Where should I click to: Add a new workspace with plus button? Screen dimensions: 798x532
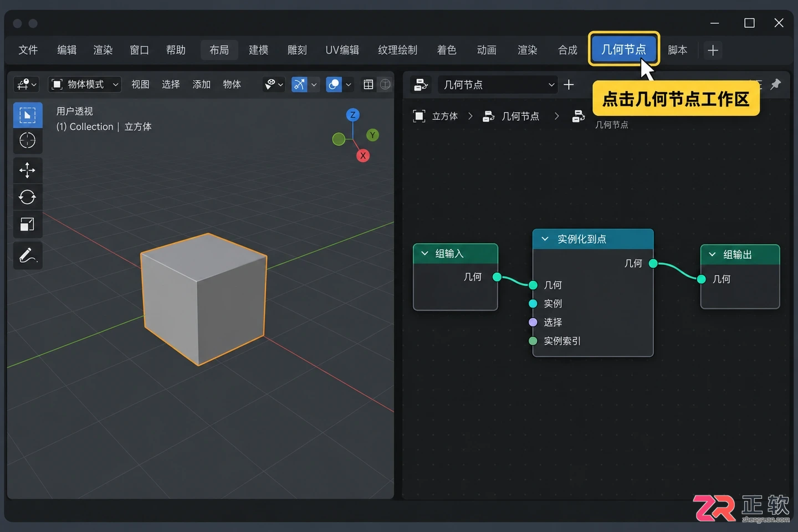tap(713, 50)
